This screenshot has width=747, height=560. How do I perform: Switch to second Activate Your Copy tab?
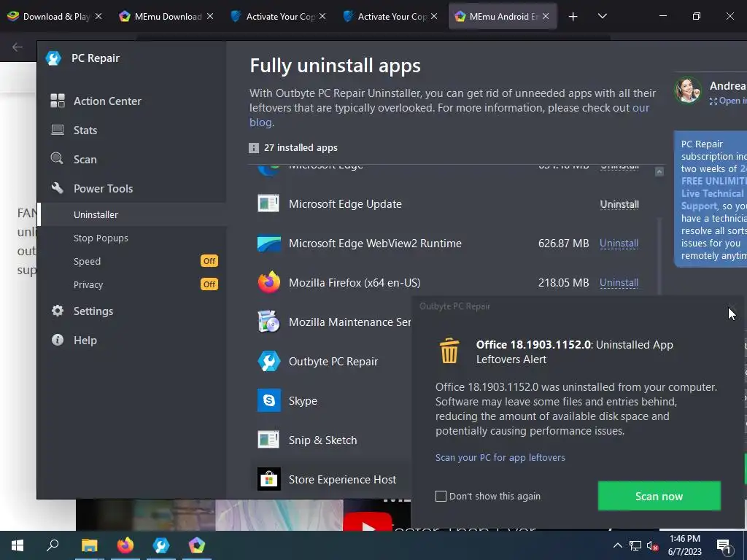tap(391, 16)
